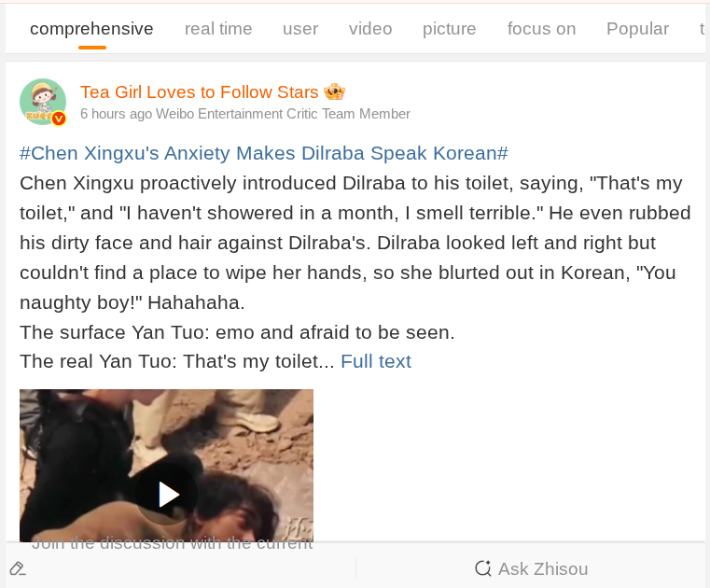Click the orange verified V badge

59,119
